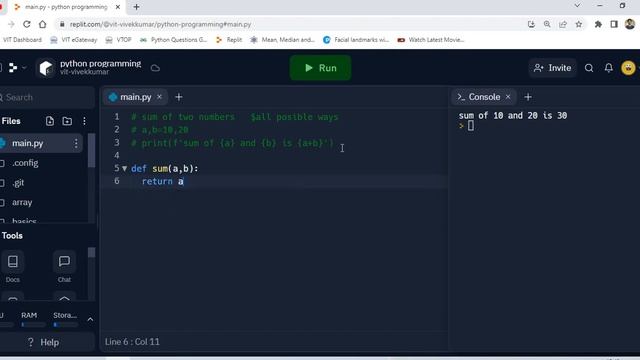Toggle the browser side panel
The height and width of the screenshot is (360, 640).
[614, 24]
